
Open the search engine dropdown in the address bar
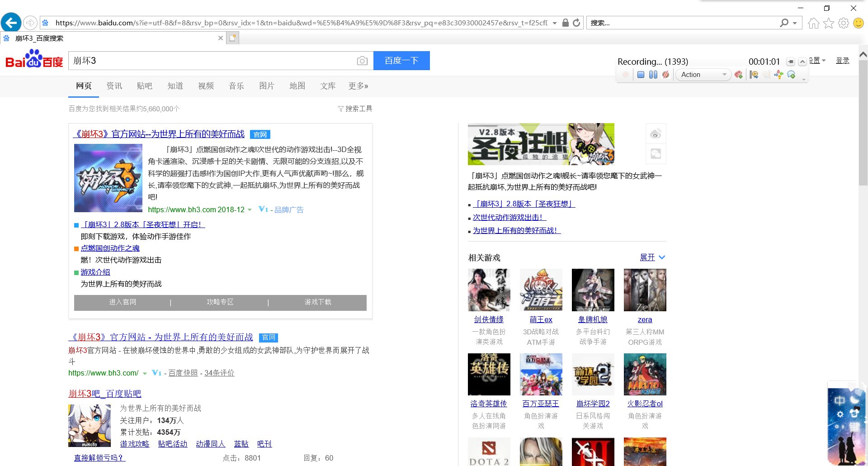point(794,23)
